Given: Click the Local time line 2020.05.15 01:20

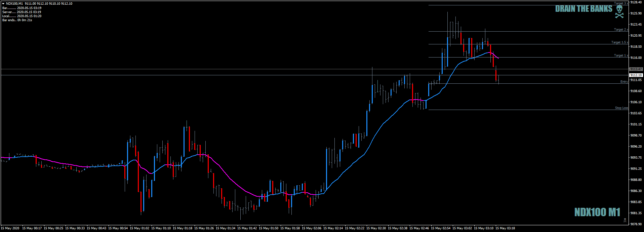Looking at the screenshot, I should [x=22, y=16].
